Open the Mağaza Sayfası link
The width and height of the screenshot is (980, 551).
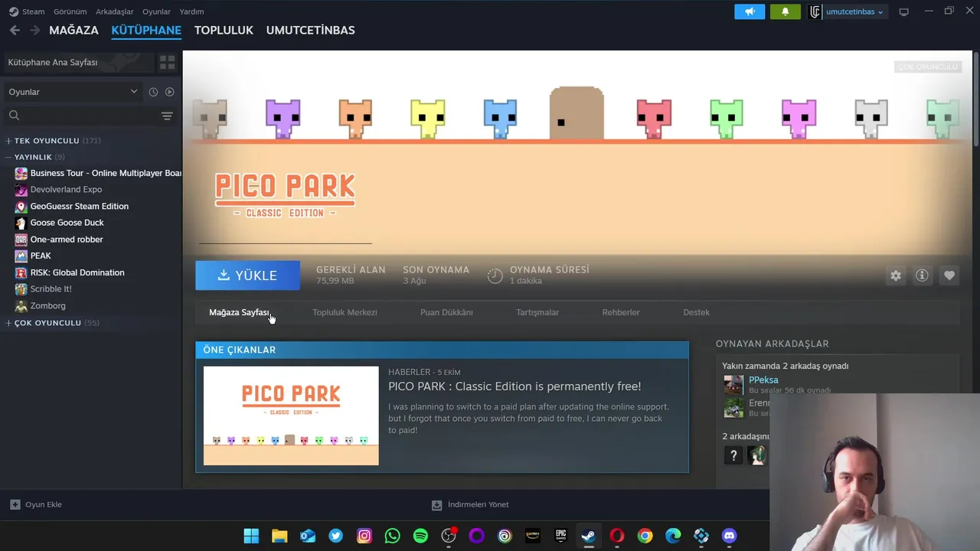click(239, 312)
